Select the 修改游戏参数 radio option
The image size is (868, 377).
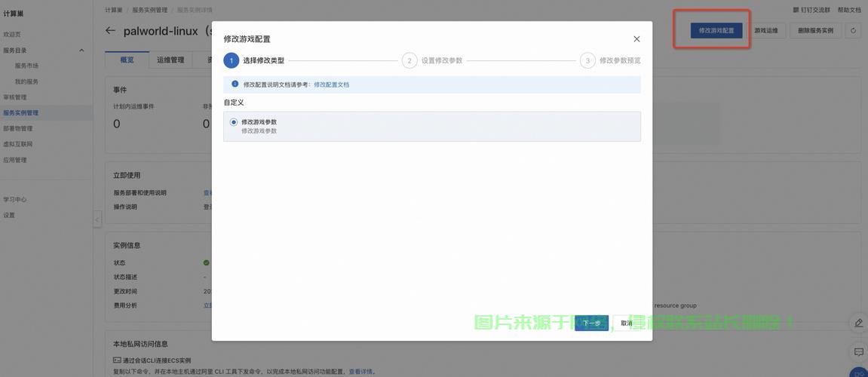click(234, 122)
